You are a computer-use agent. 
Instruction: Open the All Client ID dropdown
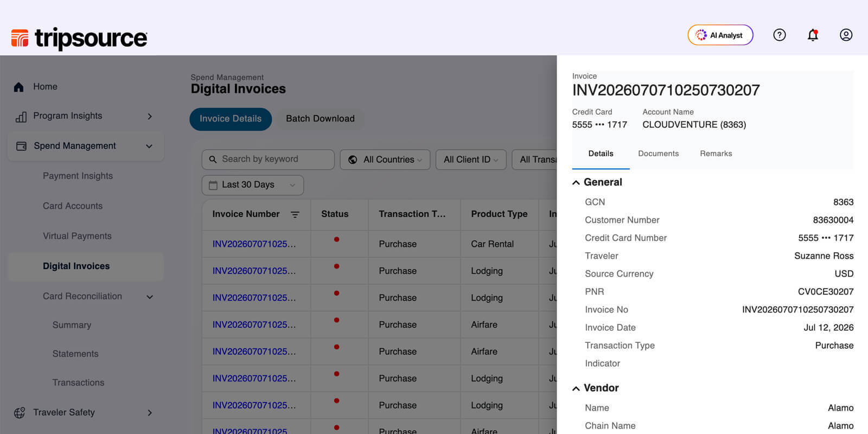coord(471,159)
